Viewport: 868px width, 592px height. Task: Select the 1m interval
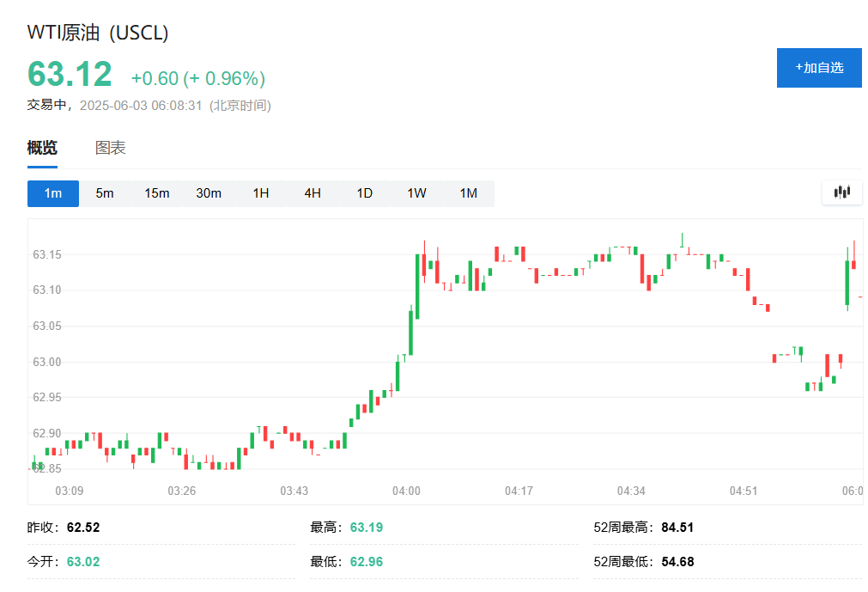click(53, 193)
